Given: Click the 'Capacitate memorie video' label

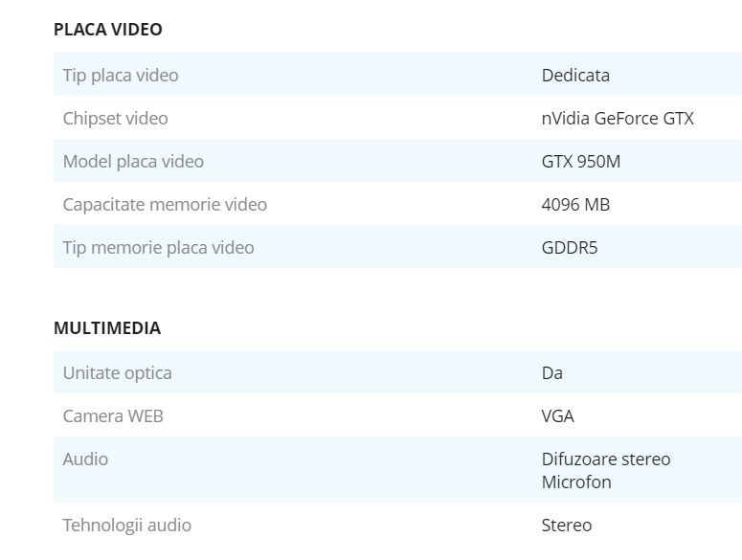Looking at the screenshot, I should pos(165,204).
